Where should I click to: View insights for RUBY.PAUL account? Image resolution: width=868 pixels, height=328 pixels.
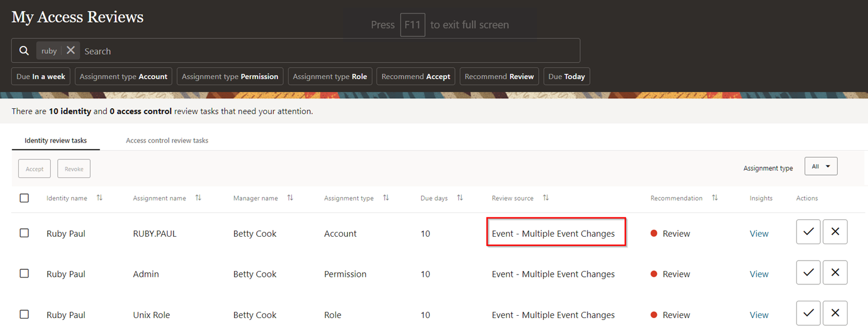click(759, 233)
